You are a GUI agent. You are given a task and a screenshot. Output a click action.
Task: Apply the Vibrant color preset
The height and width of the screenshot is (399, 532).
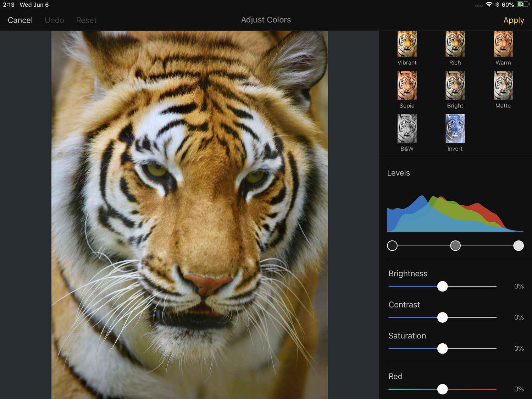(407, 44)
